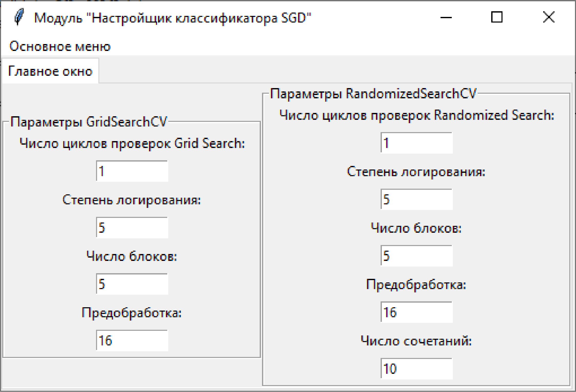Screen dimensions: 576x392
Task: Focus the Grid Search cycles count field
Action: (132, 171)
